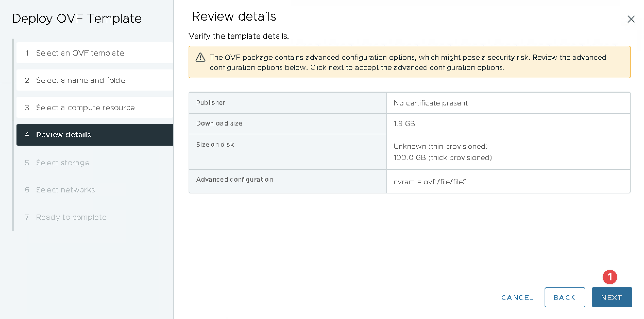The height and width of the screenshot is (319, 644).
Task: Click the Publisher row label
Action: coord(210,103)
